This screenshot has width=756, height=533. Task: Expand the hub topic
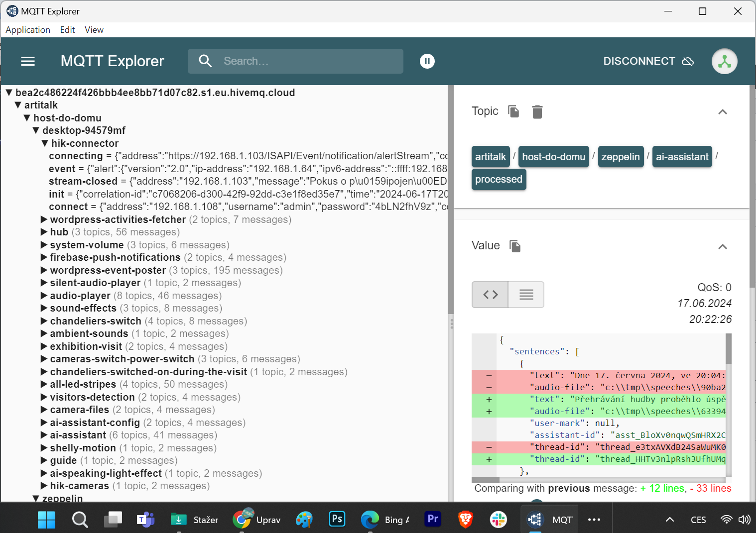[x=44, y=232]
